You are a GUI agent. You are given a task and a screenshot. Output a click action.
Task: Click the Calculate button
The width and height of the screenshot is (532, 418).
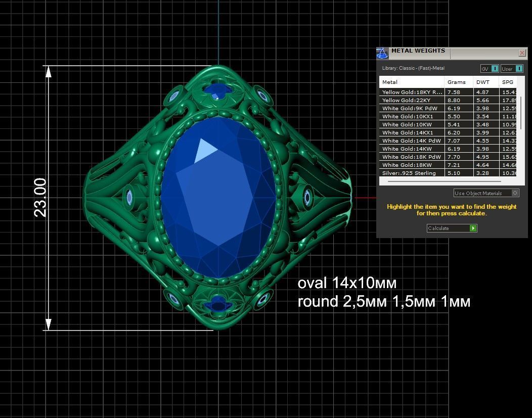tap(452, 228)
